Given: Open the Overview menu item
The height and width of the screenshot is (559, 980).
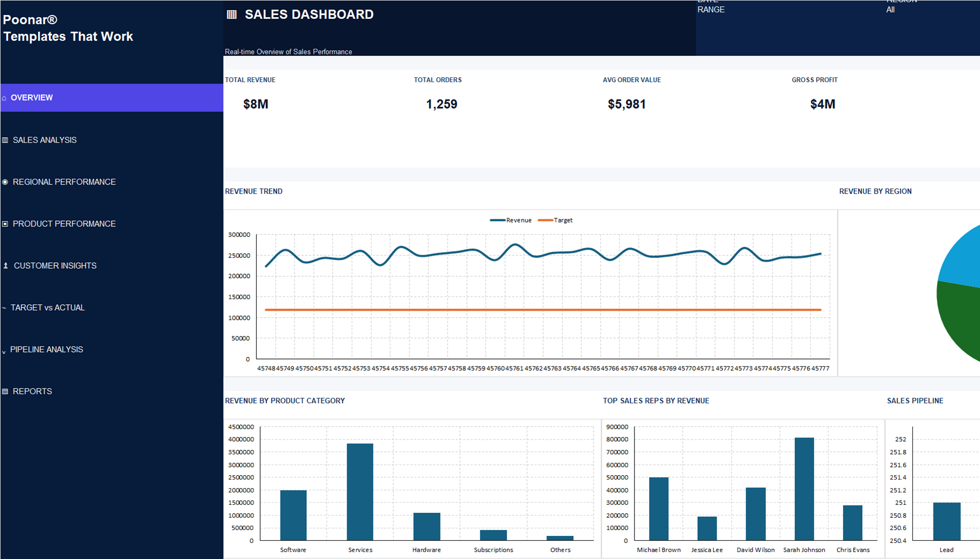Looking at the screenshot, I should tap(112, 98).
